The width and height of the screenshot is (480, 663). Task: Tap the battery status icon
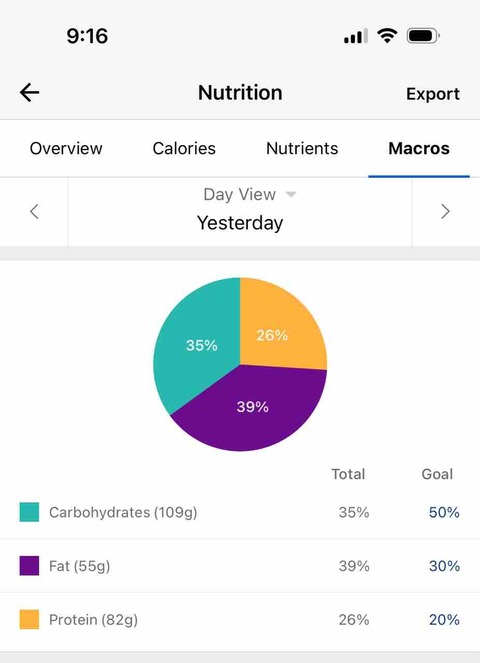click(423, 36)
